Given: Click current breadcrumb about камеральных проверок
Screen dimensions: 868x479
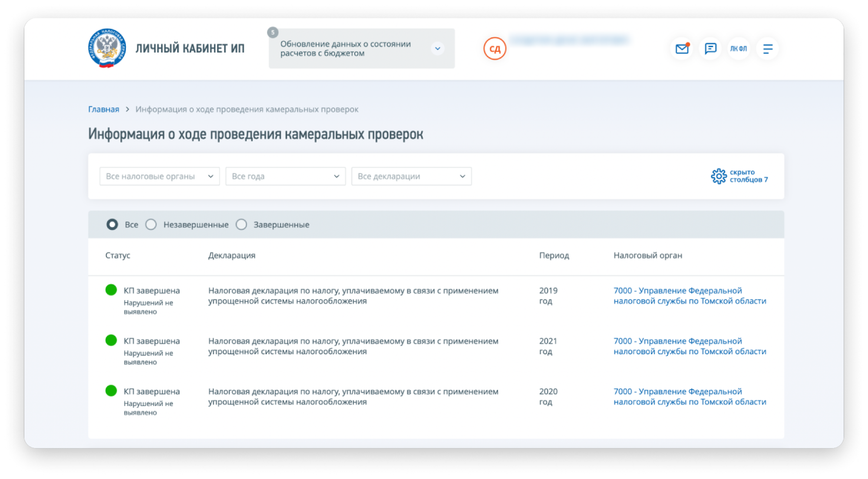Looking at the screenshot, I should click(x=247, y=109).
